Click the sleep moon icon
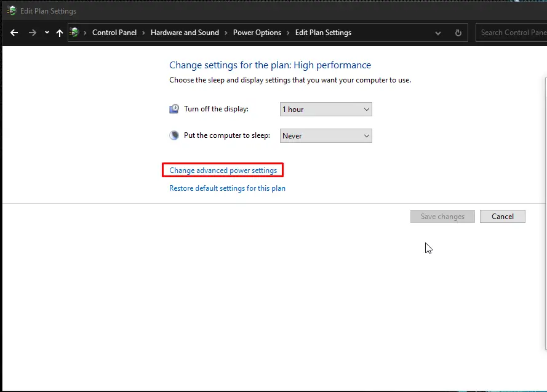 pos(174,135)
